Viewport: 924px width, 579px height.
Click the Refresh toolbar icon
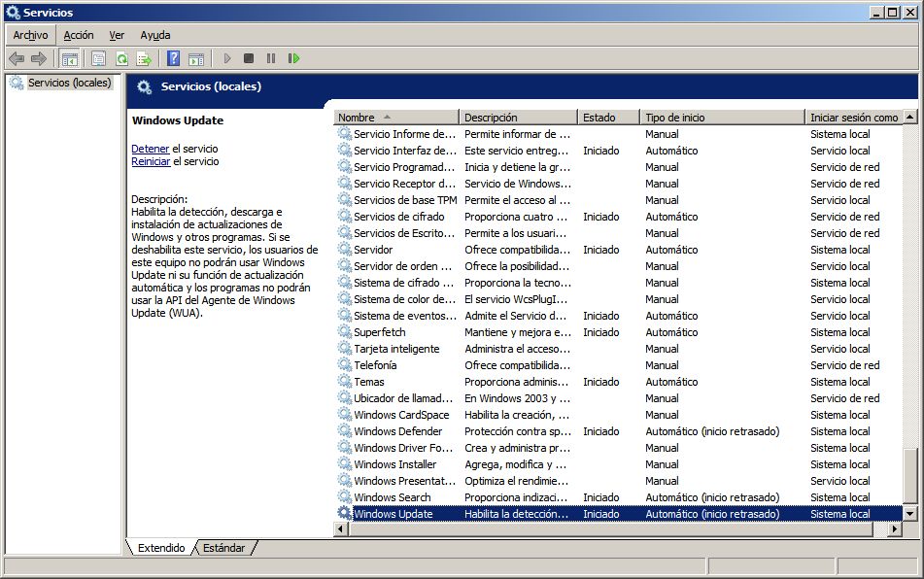point(121,58)
